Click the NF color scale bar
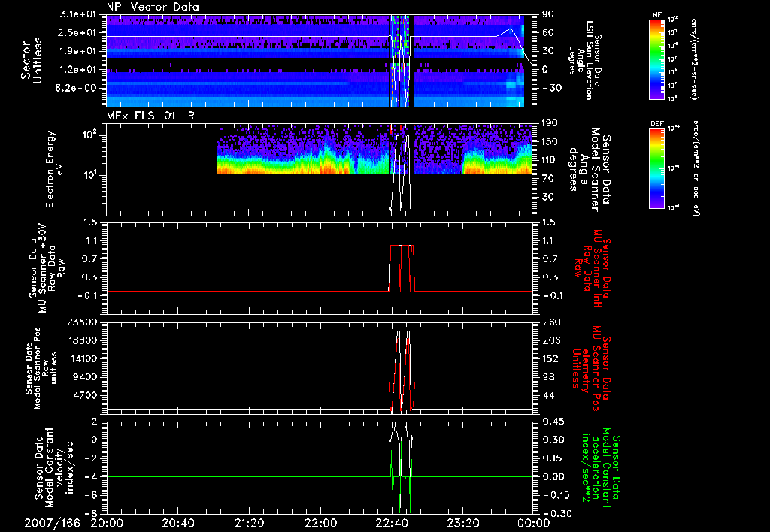This screenshot has height=532, width=770. 656,59
